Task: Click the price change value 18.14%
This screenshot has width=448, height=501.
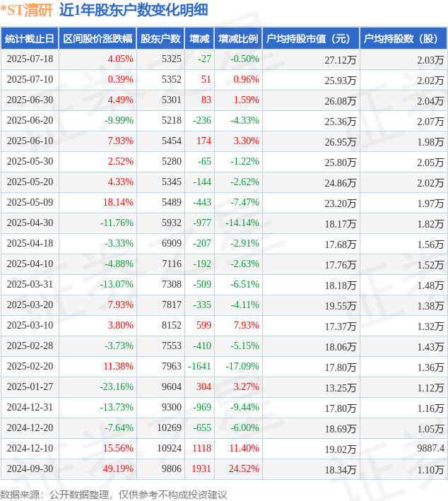Action: pos(118,202)
